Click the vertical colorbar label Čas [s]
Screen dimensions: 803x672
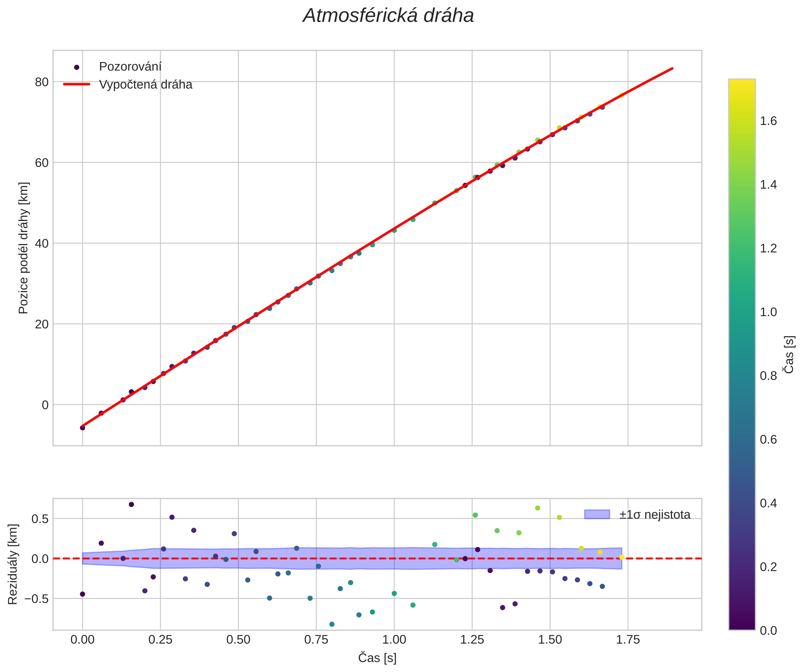click(x=790, y=354)
